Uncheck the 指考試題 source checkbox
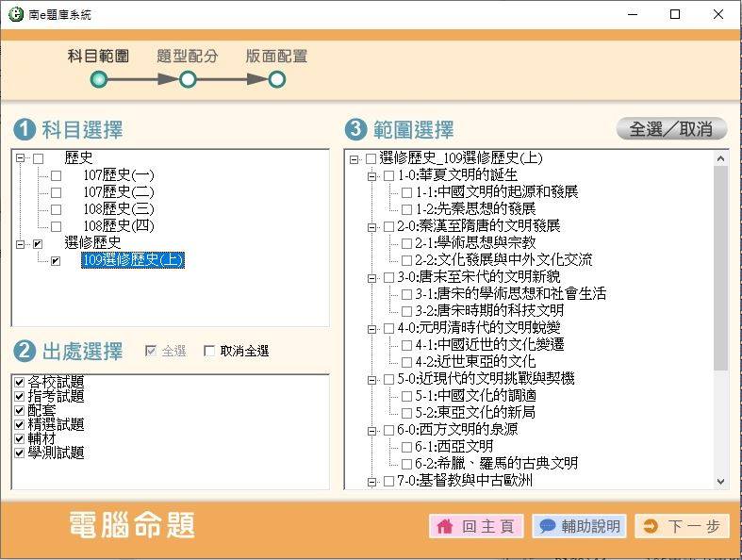 coord(20,396)
